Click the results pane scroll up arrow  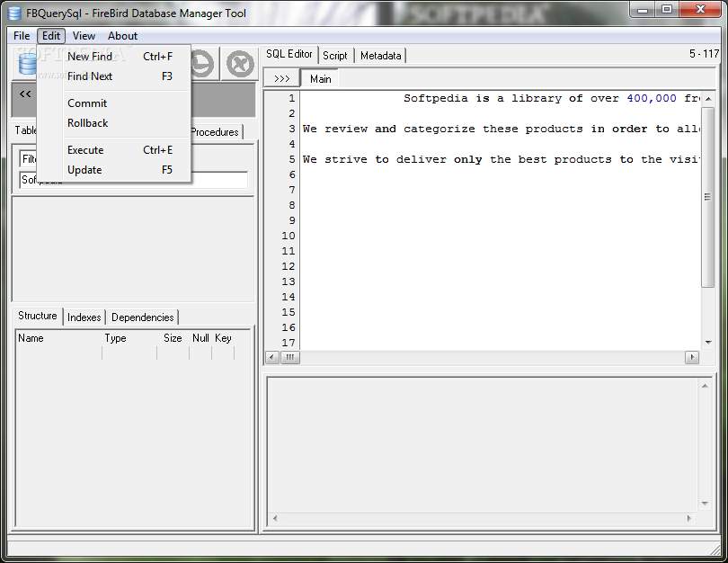tap(705, 386)
